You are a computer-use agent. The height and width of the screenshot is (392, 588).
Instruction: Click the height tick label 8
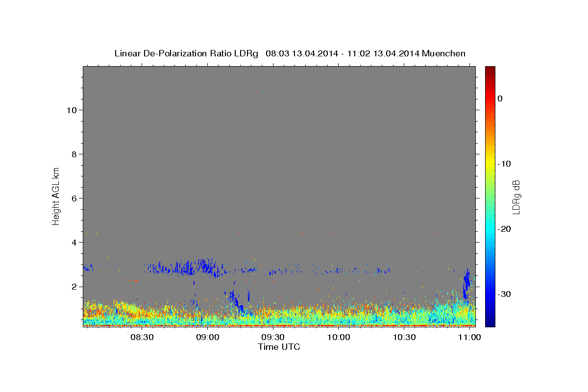[x=73, y=154]
